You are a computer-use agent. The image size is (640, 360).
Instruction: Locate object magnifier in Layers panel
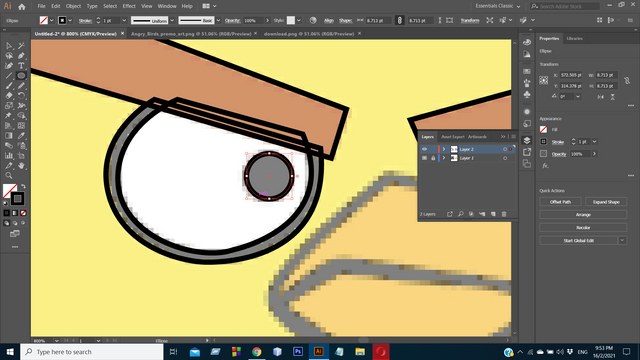[x=461, y=214]
